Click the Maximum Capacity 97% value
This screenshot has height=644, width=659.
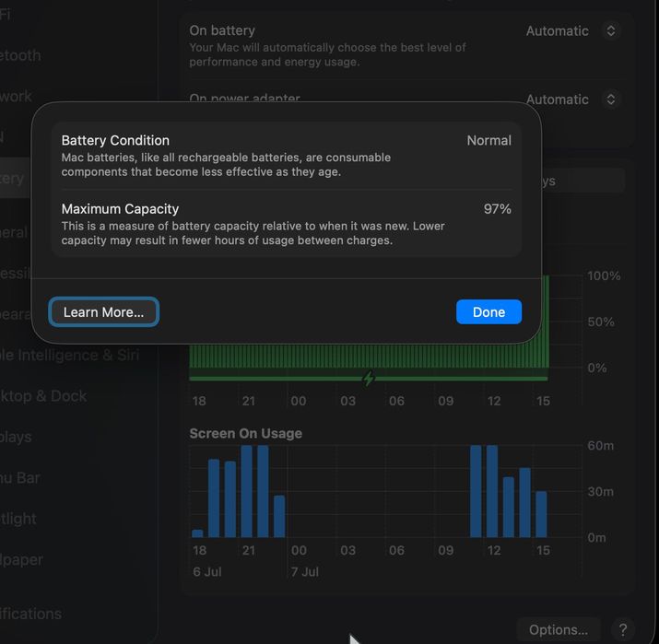click(497, 209)
